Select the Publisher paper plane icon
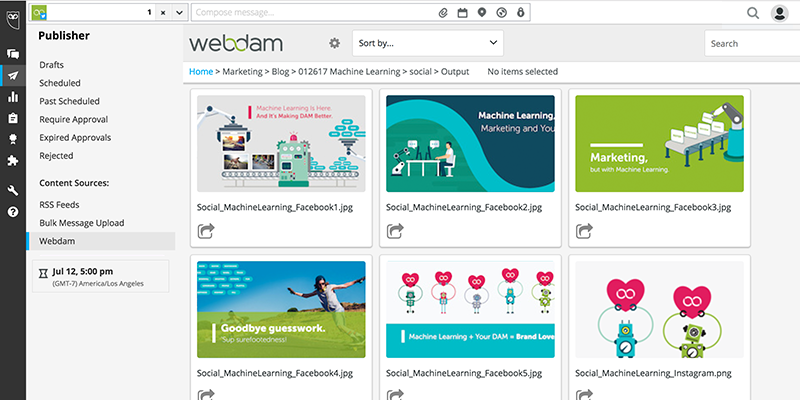 (13, 76)
